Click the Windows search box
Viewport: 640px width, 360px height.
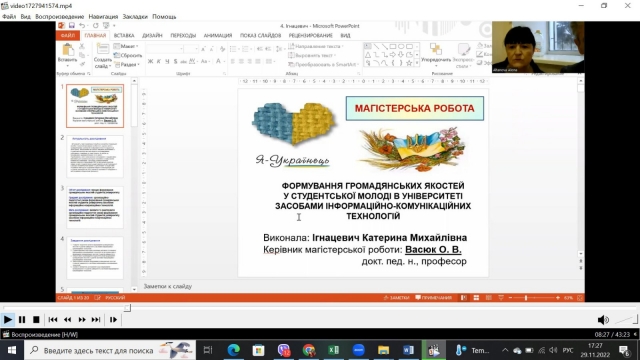click(x=110, y=350)
